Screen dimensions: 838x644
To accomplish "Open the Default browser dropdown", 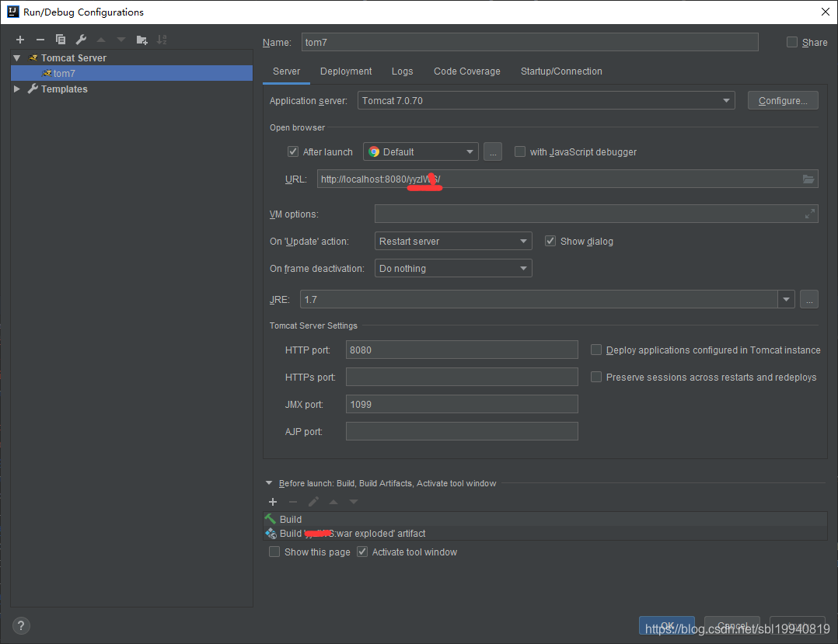I will point(421,151).
